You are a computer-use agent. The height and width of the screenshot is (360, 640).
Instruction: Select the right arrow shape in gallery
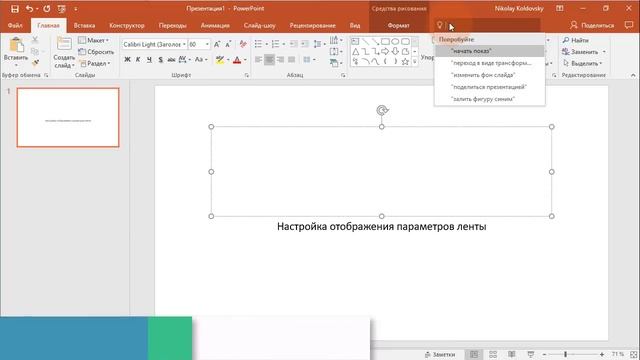coord(385,51)
